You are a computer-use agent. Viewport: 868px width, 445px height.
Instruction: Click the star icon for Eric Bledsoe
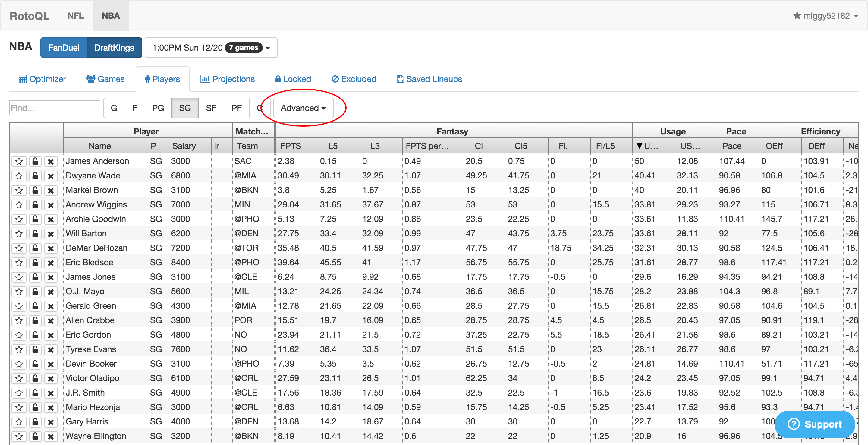coord(19,263)
